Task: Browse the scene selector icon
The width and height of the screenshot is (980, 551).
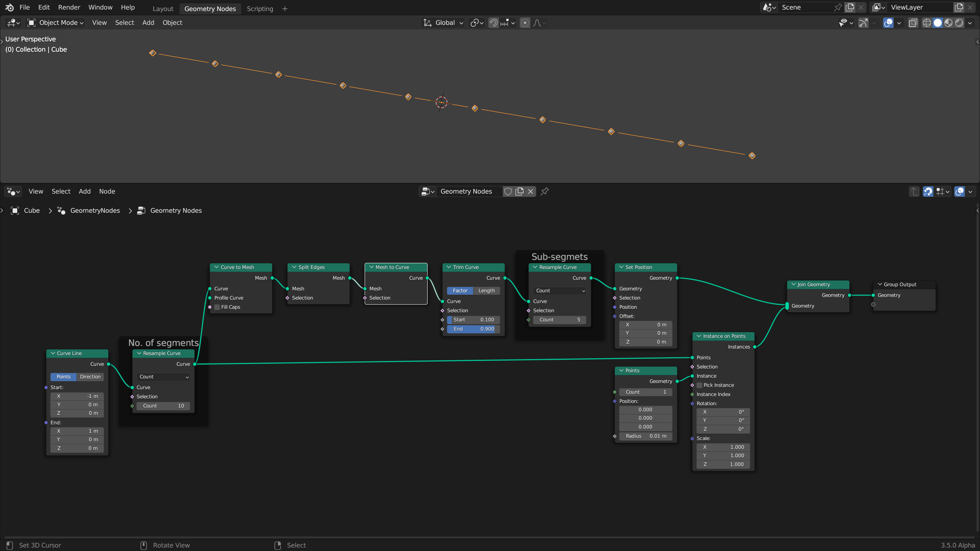Action: (x=769, y=7)
